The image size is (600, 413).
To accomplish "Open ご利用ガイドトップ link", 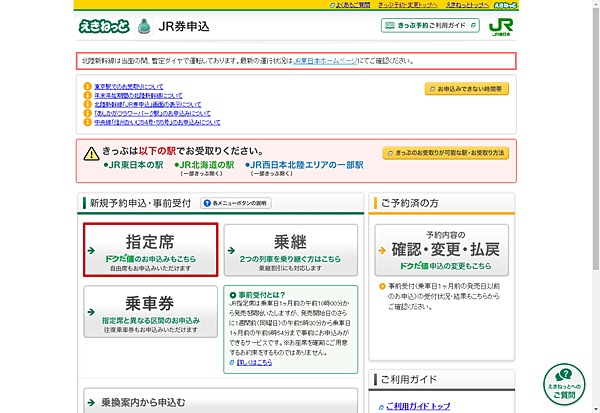I will (x=418, y=406).
